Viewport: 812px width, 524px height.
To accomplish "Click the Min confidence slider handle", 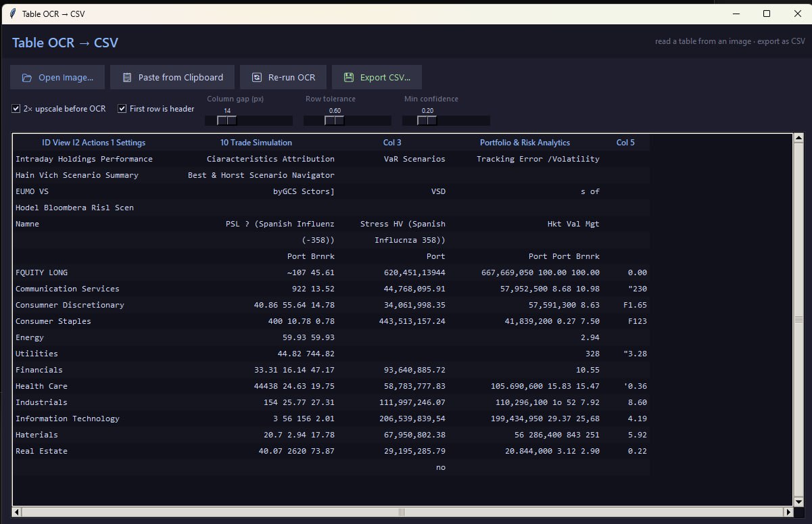I will point(427,120).
